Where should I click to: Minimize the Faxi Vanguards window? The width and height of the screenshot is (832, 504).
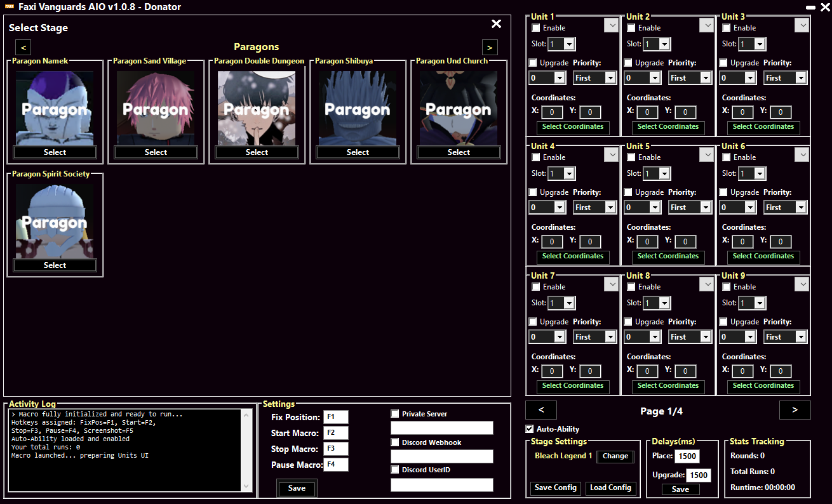pyautogui.click(x=810, y=7)
